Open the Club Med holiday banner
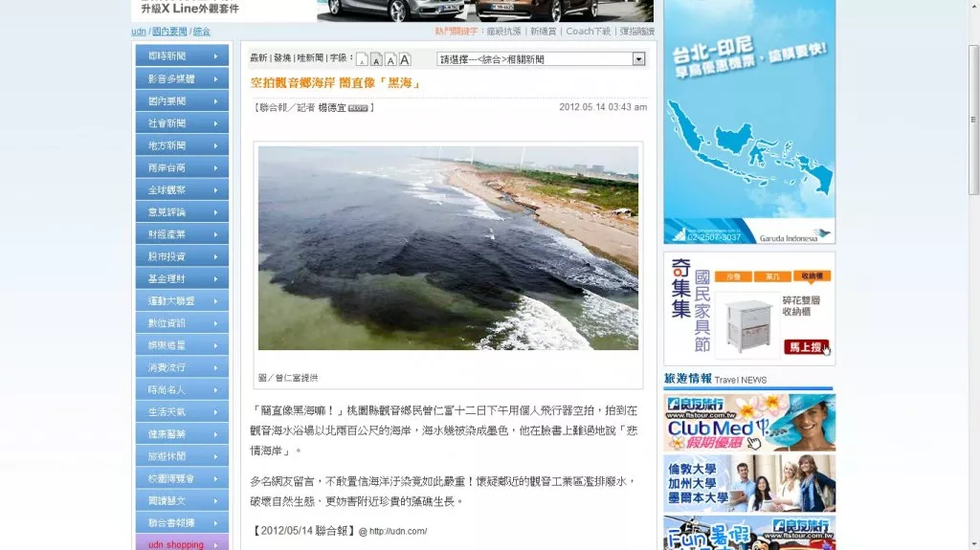Viewport: 980px width, 550px height. [x=749, y=422]
